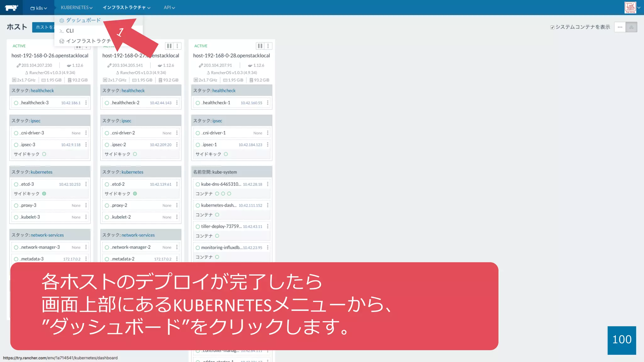Click the ellipsis view button top right
Image resolution: width=644 pixels, height=362 pixels.
point(620,27)
